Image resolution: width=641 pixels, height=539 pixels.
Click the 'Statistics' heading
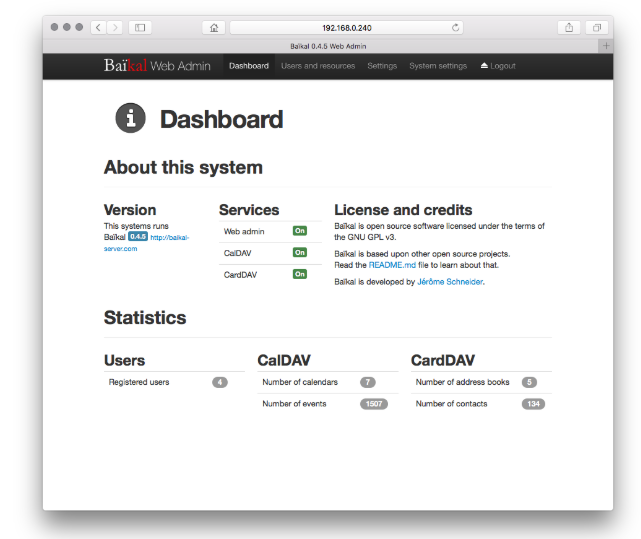tap(145, 318)
